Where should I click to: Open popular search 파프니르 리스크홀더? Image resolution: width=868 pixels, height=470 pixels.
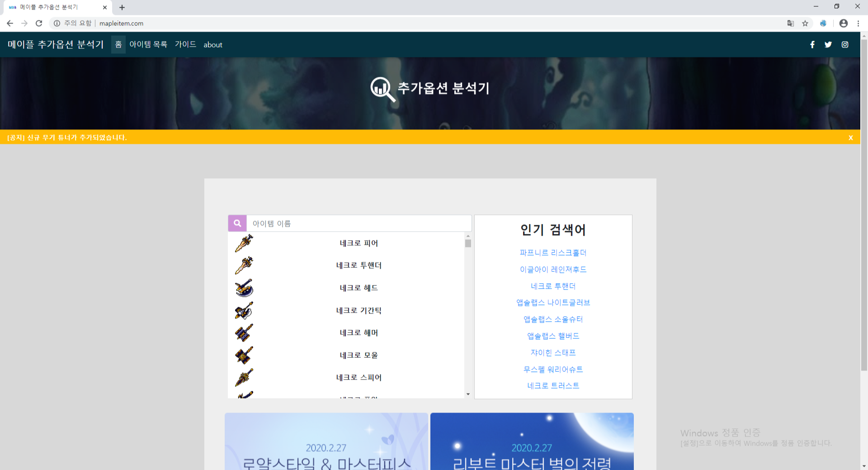click(553, 252)
